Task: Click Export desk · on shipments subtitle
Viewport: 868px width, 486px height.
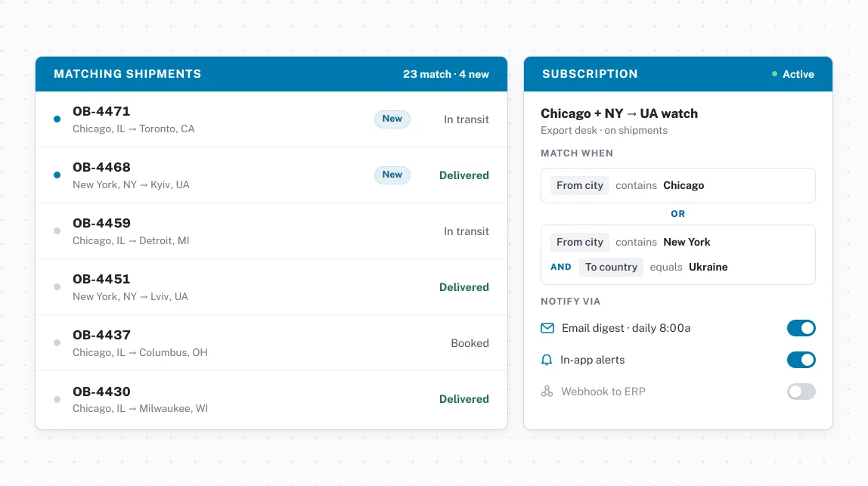Action: 604,131
